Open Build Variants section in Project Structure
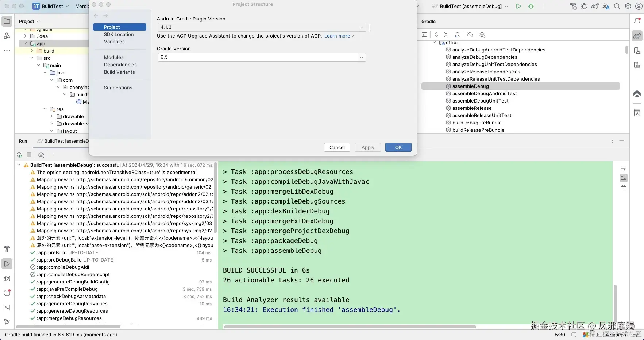Screen dimensions: 644x340 pos(119,72)
